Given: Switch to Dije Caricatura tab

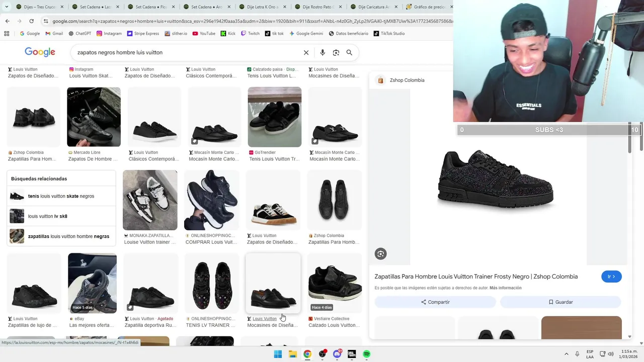Looking at the screenshot, I should click(x=373, y=7).
